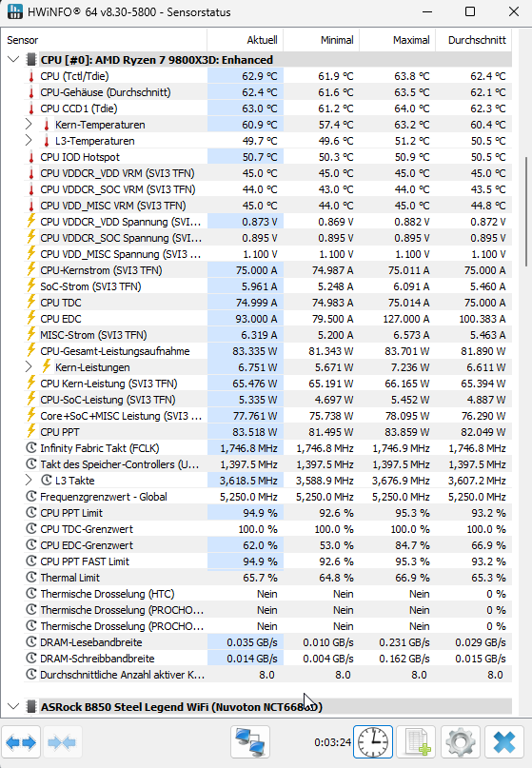This screenshot has height=768, width=532.
Task: Select Thermische Drosselung (HTC) row
Action: (x=267, y=594)
